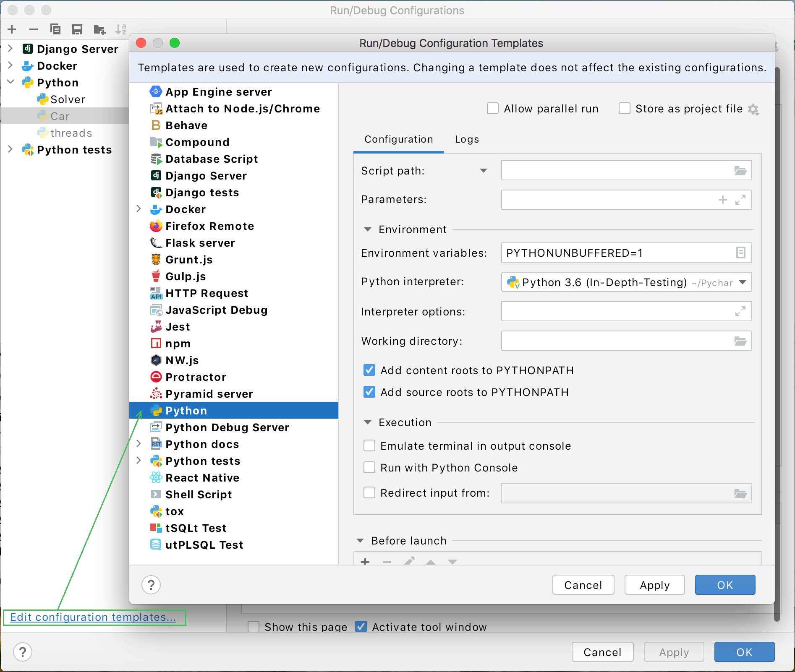This screenshot has height=672, width=795.
Task: Enable Allow parallel run
Action: [x=492, y=108]
